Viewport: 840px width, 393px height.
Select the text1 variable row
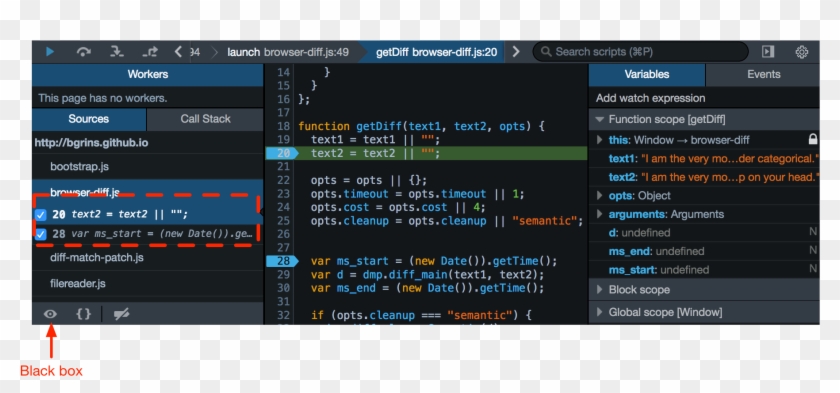coord(704,158)
